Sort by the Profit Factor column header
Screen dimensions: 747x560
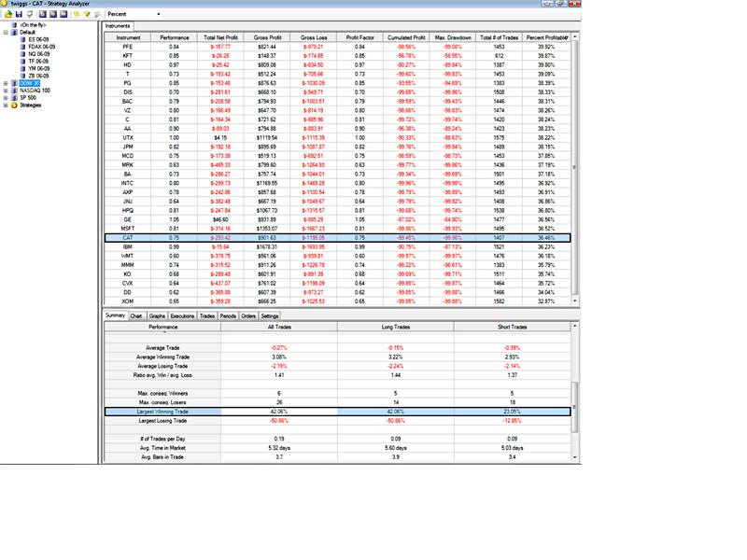click(x=360, y=37)
